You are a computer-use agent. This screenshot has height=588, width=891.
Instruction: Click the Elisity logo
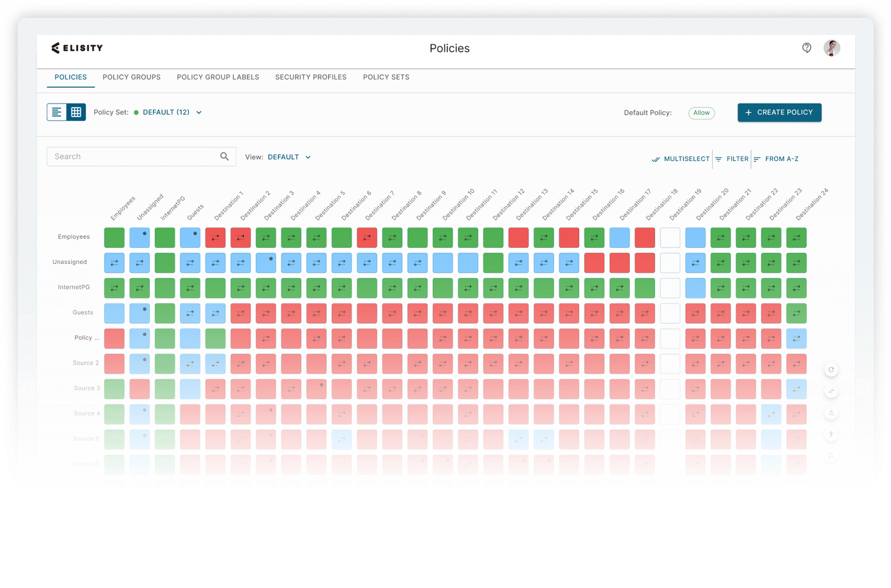(77, 48)
